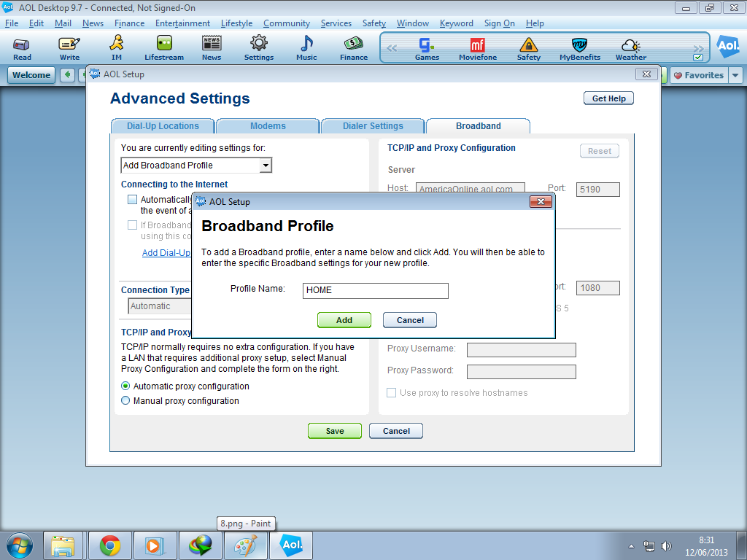
Task: Click the Get Help button
Action: pos(608,98)
